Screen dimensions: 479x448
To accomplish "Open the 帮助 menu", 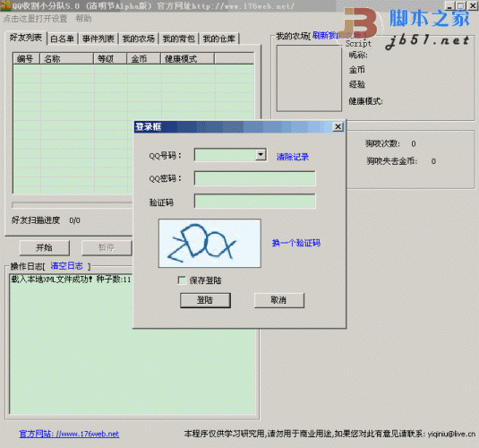I will click(x=83, y=19).
